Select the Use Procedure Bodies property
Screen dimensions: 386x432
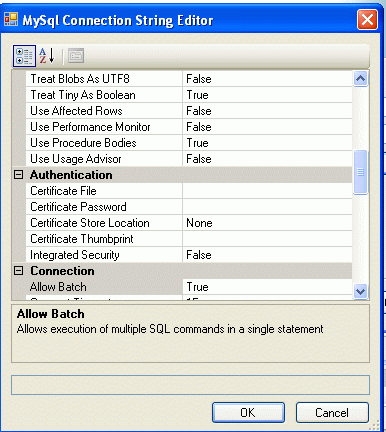click(x=104, y=143)
